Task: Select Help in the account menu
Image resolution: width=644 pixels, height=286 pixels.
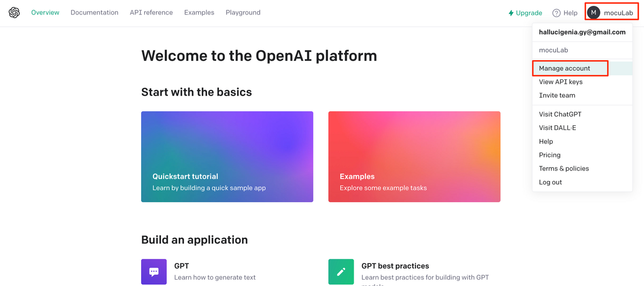Action: [x=582, y=141]
